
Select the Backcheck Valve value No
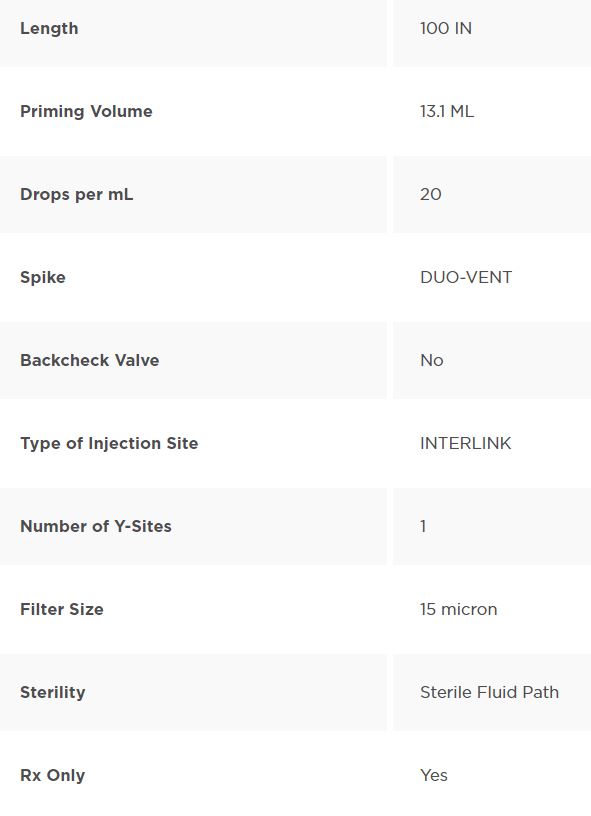(432, 360)
